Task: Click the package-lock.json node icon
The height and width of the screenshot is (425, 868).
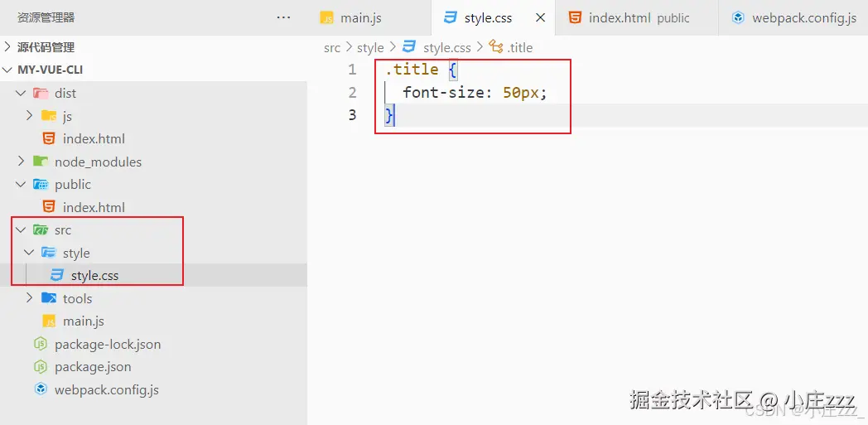Action: coord(41,344)
